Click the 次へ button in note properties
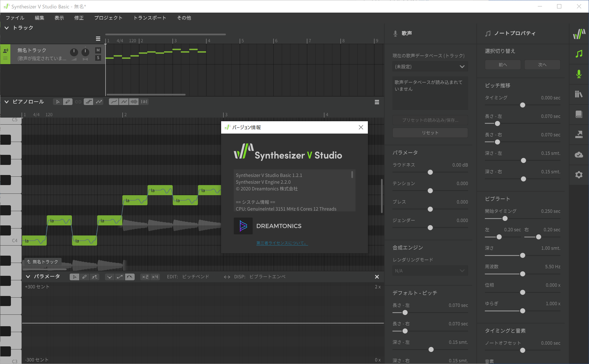Viewport: 589px width, 364px height. pos(542,65)
